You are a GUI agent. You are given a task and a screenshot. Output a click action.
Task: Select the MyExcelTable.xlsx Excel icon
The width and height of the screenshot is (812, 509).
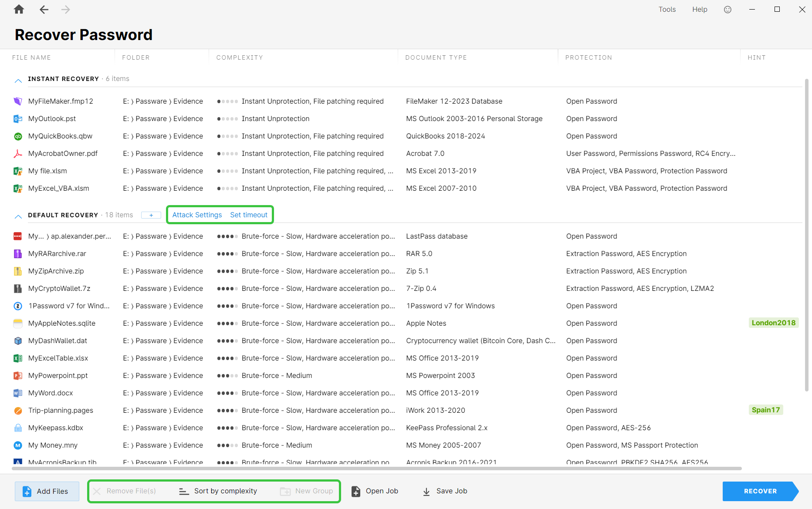pos(18,358)
